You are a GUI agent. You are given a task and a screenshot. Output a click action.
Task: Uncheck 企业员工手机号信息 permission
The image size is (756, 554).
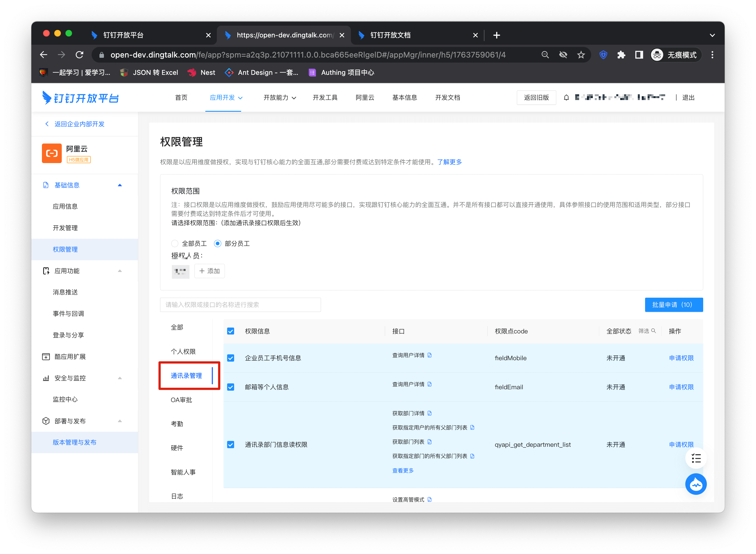(231, 358)
